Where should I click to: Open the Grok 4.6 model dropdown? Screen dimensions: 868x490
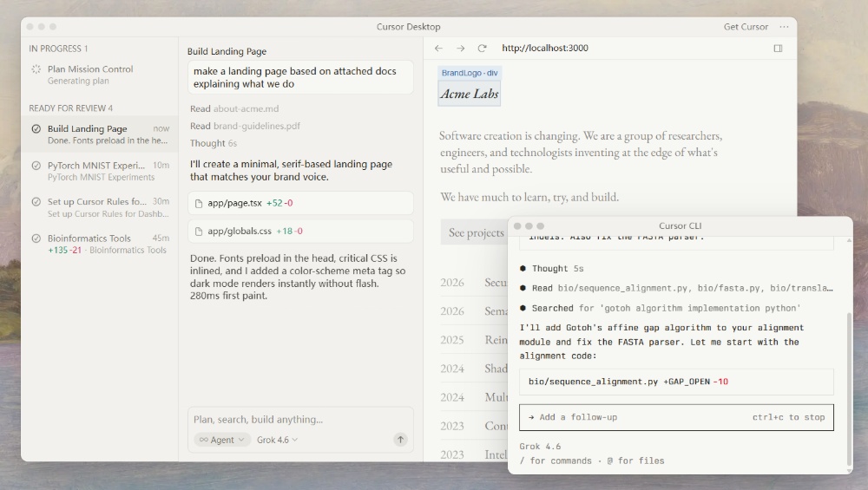point(278,440)
